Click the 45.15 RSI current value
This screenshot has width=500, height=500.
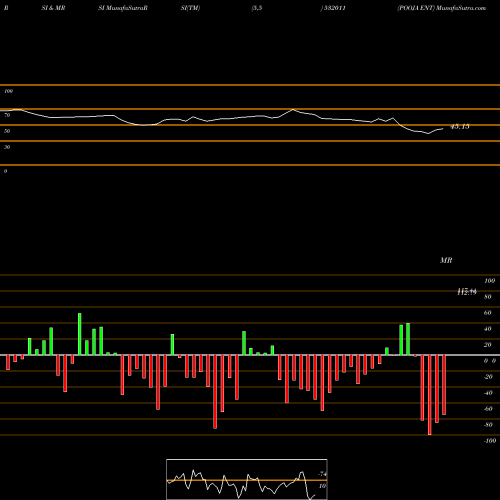coord(460,127)
